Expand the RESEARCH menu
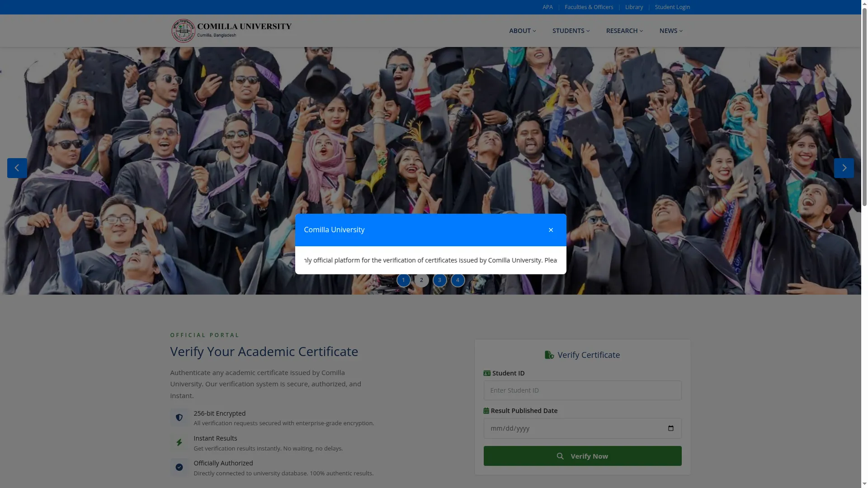 tap(624, 31)
